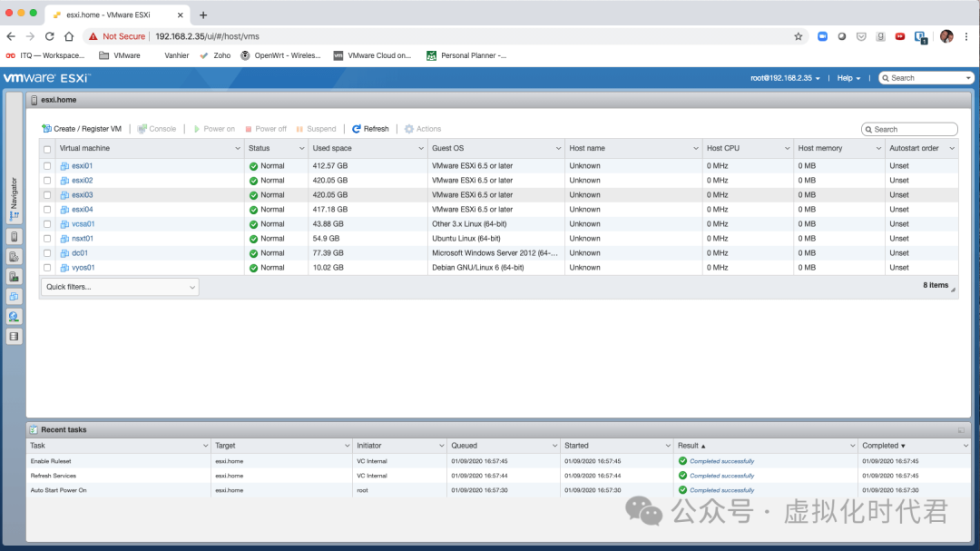Open Used space column header dropdown
Viewport: 980px width, 551px height.
tap(421, 149)
